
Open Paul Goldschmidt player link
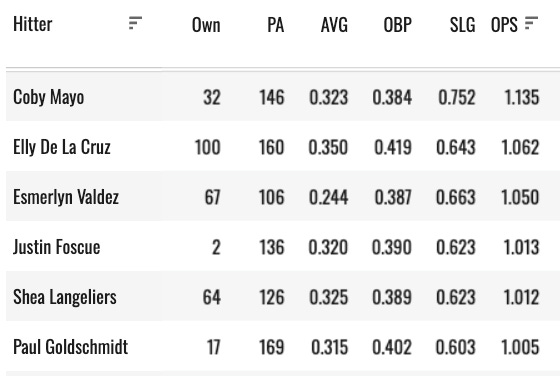point(71,347)
